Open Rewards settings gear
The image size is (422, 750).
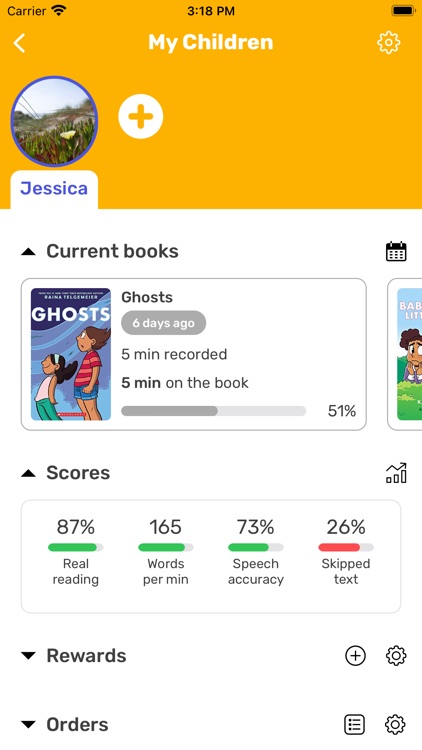pyautogui.click(x=396, y=656)
